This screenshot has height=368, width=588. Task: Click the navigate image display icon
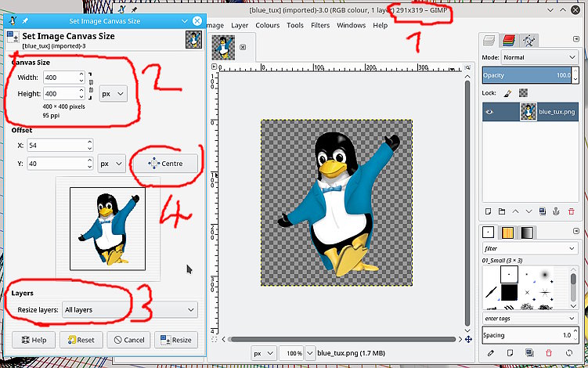(468, 340)
